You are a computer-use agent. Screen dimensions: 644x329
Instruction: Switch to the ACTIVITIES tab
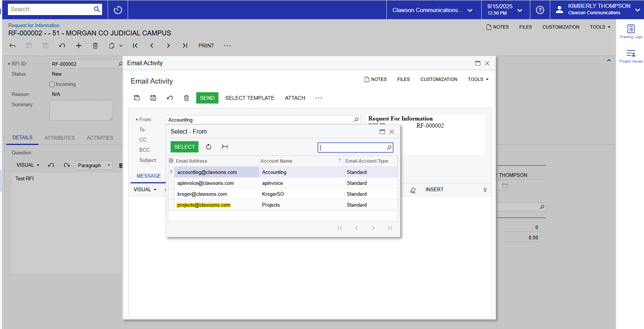point(100,138)
